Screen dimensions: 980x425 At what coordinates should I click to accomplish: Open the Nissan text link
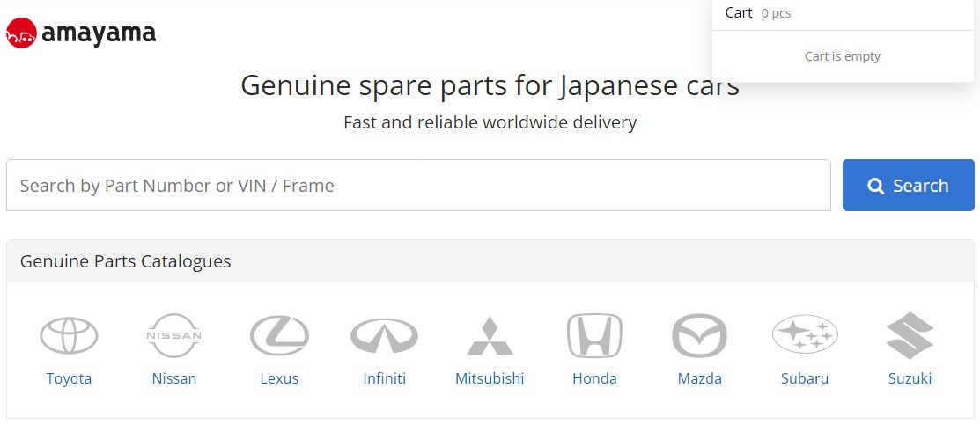pos(173,378)
